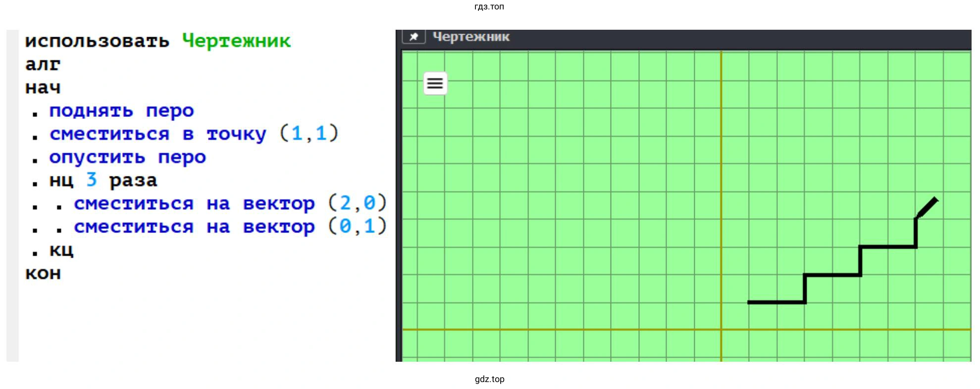The height and width of the screenshot is (389, 980).
Task: Place cursor on 'использовать' keyword
Action: [97, 41]
